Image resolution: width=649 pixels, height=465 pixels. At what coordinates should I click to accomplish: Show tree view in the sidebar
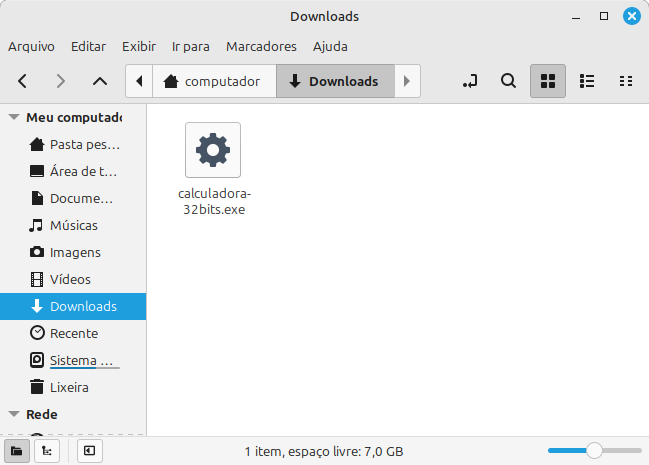point(46,451)
